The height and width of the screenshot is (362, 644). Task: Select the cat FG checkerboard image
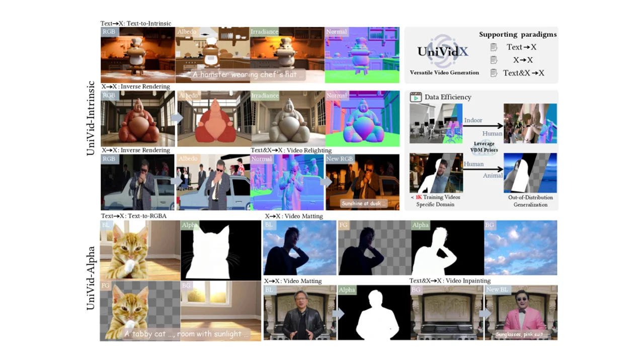(x=140, y=311)
